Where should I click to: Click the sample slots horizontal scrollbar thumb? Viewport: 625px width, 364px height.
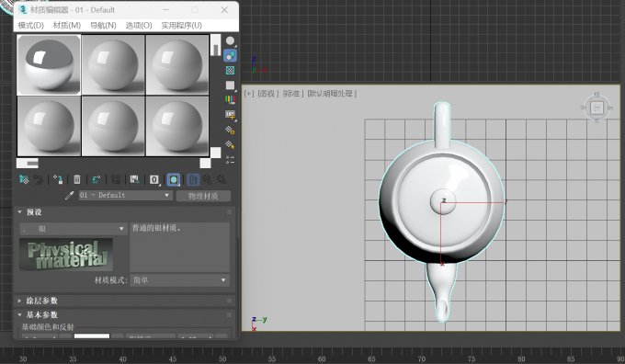tap(33, 163)
